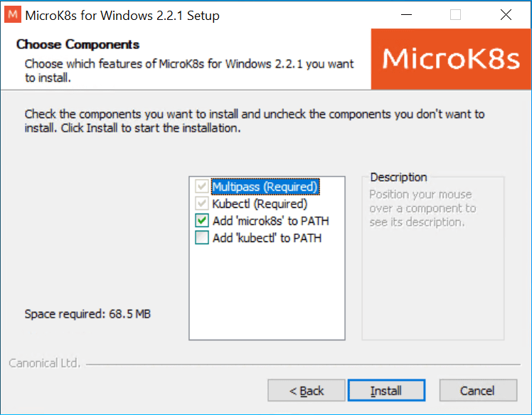The height and width of the screenshot is (415, 532).
Task: Select Add 'kubectl' to PATH label
Action: pyautogui.click(x=267, y=238)
